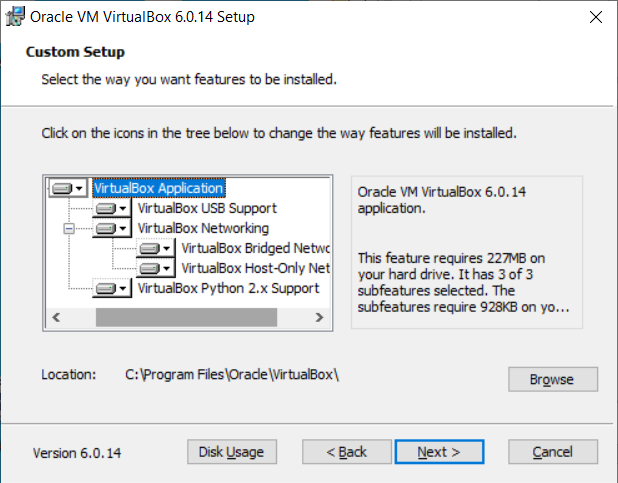Screen dimensions: 618x483
Task: Click the VirtualBox Networking feature icon
Action: click(112, 228)
